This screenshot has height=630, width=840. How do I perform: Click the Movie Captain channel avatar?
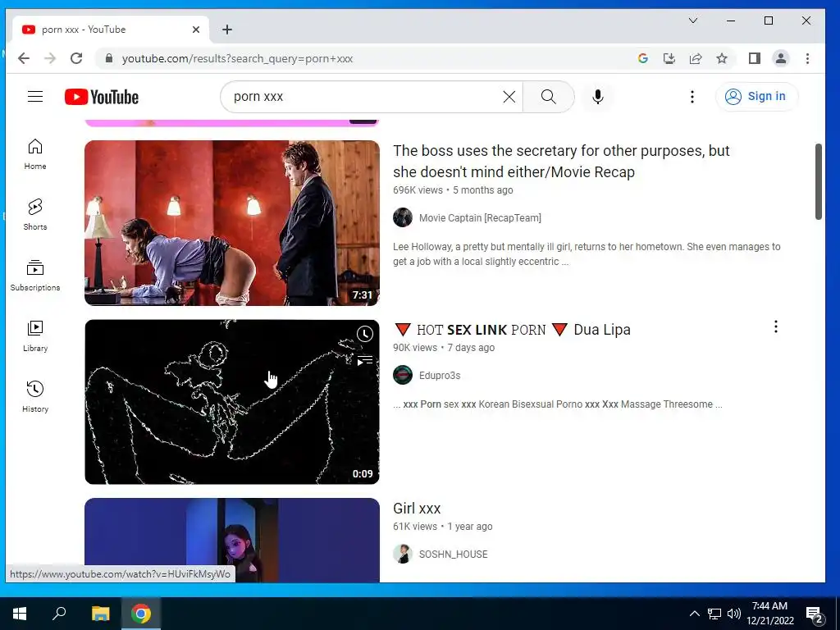pos(402,217)
